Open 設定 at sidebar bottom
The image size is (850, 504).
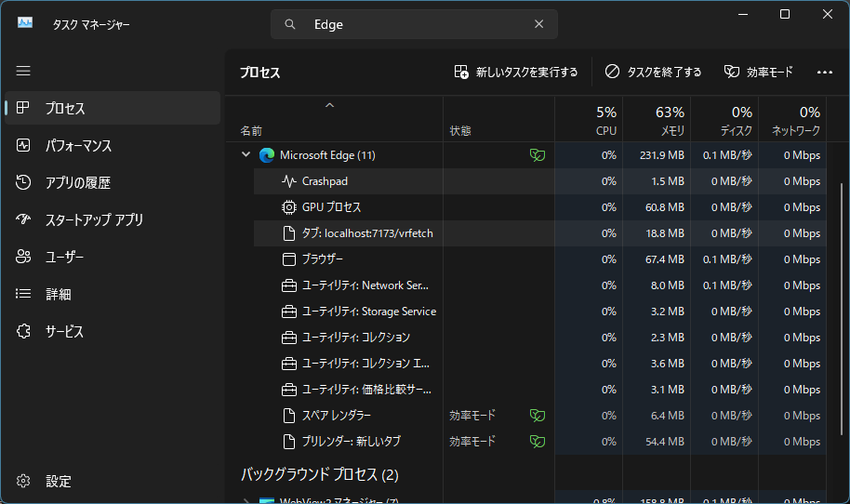pos(113,481)
